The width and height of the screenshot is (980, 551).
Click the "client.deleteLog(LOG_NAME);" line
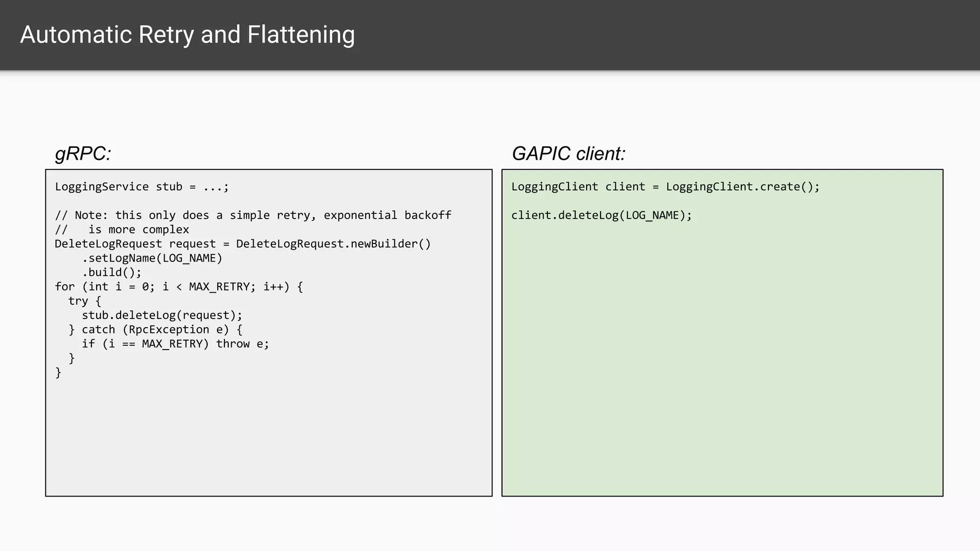click(x=601, y=215)
